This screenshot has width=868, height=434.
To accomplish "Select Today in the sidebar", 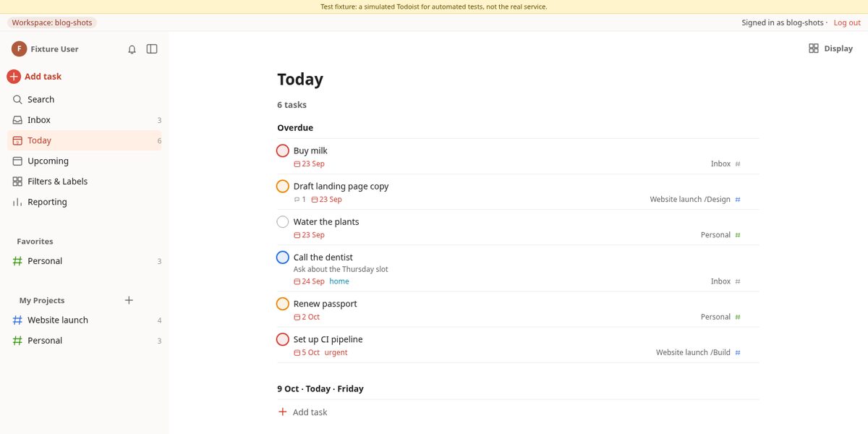I will (85, 140).
